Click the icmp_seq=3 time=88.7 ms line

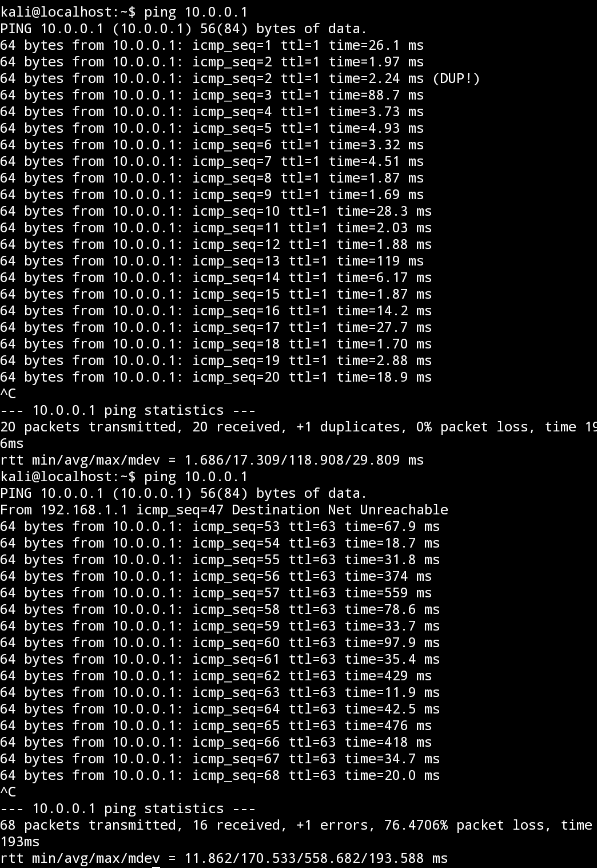[212, 94]
